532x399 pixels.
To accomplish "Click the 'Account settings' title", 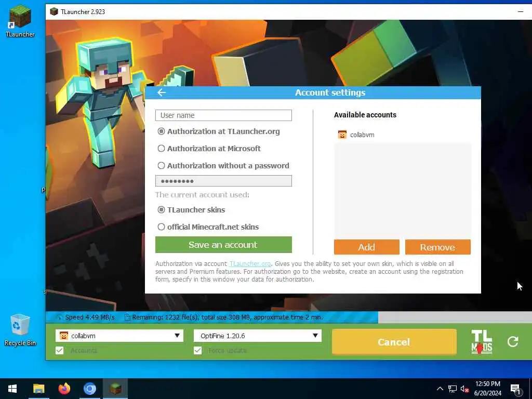I will pos(330,92).
